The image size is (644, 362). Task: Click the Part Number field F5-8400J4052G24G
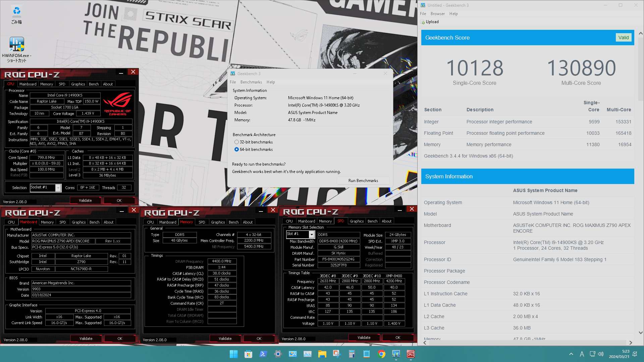tap(338, 259)
